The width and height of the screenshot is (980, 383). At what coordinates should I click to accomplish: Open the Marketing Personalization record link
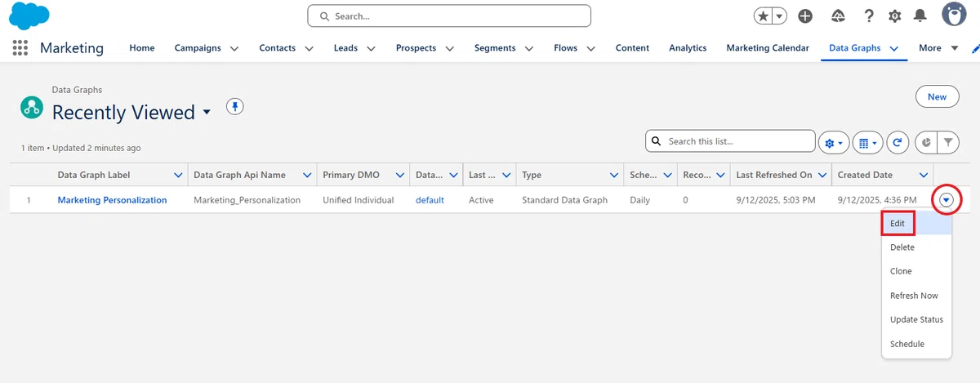(112, 200)
